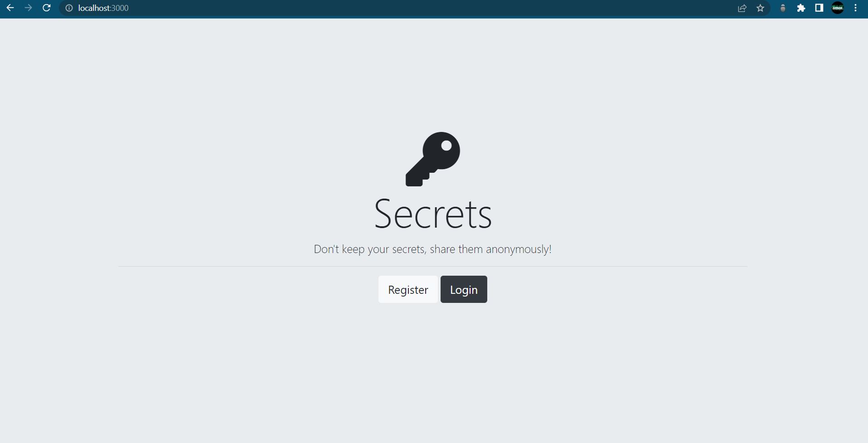Bookmark this tab with the star icon
This screenshot has width=868, height=443.
point(760,8)
